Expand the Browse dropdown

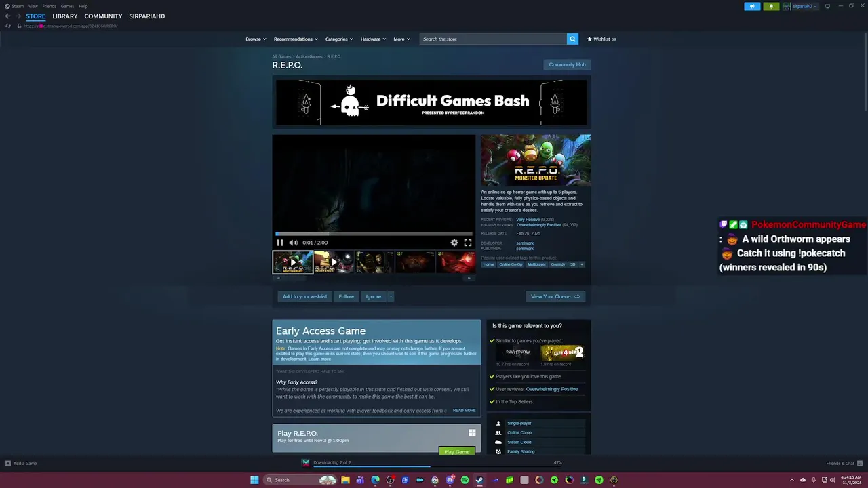point(256,39)
